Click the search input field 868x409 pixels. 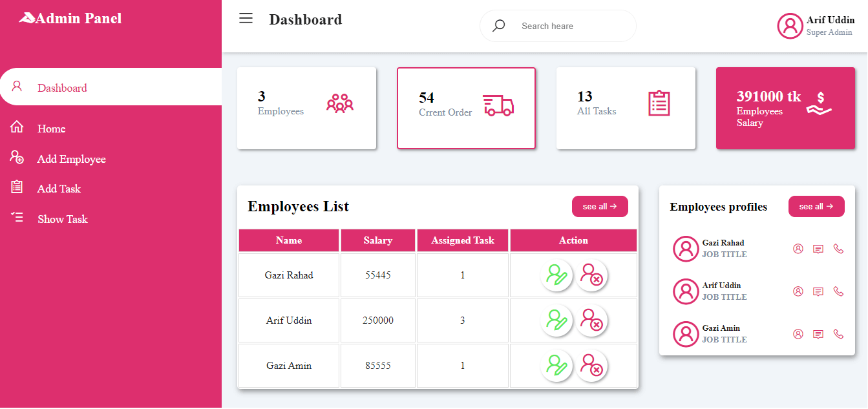(572, 26)
